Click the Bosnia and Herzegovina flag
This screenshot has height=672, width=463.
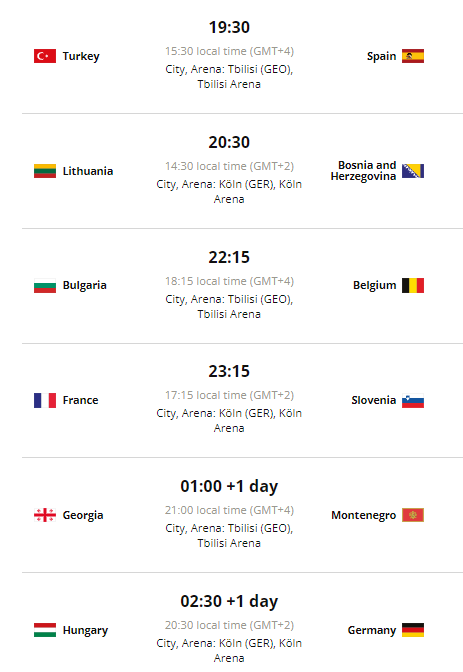pos(413,171)
